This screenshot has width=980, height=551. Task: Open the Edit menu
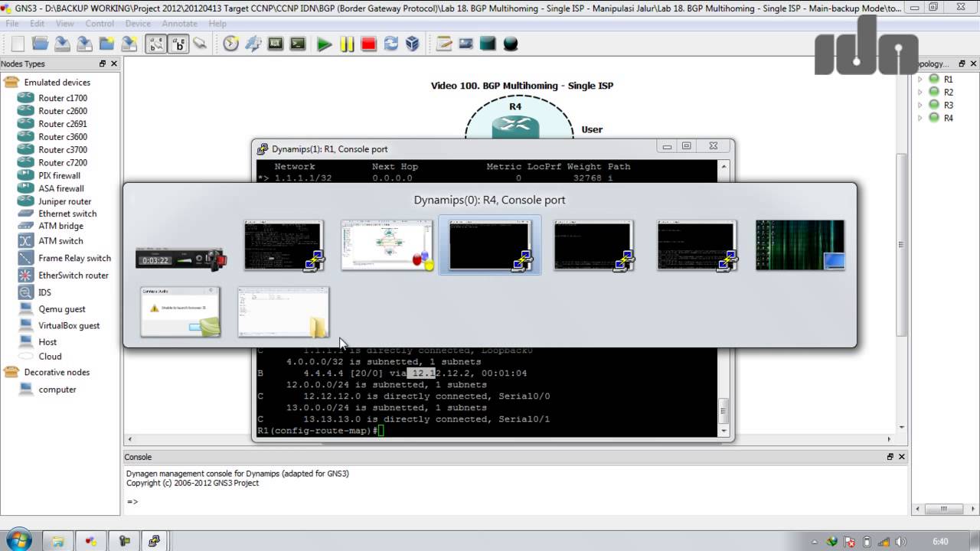coord(37,24)
